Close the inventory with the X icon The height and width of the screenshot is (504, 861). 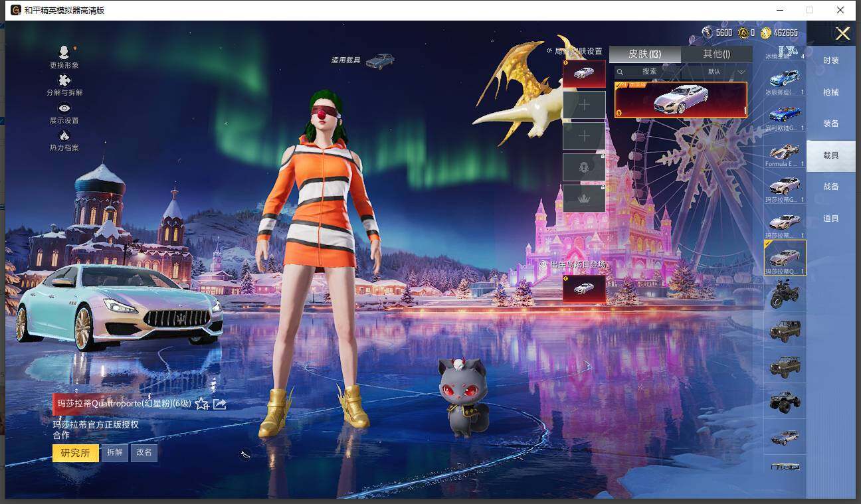[x=843, y=34]
